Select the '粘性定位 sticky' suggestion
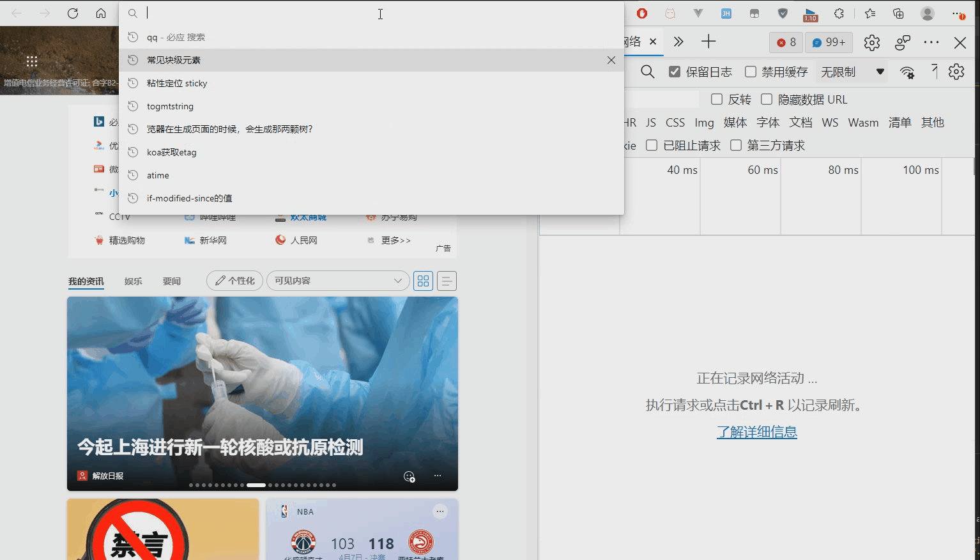 click(371, 83)
